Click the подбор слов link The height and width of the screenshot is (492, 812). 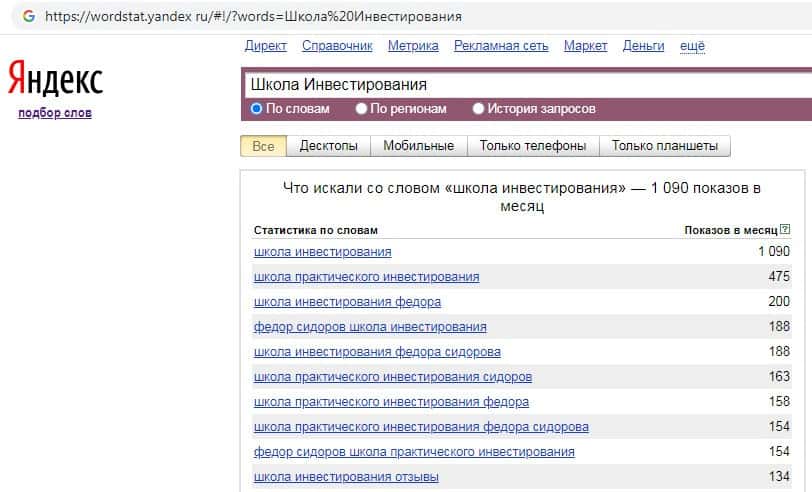pos(55,113)
